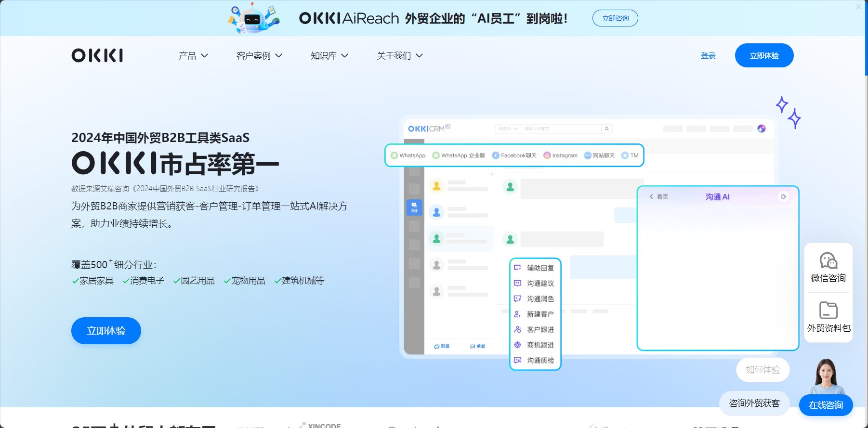The width and height of the screenshot is (868, 428).
Task: Click the heading OKKI市占率第一
Action: pyautogui.click(x=175, y=164)
